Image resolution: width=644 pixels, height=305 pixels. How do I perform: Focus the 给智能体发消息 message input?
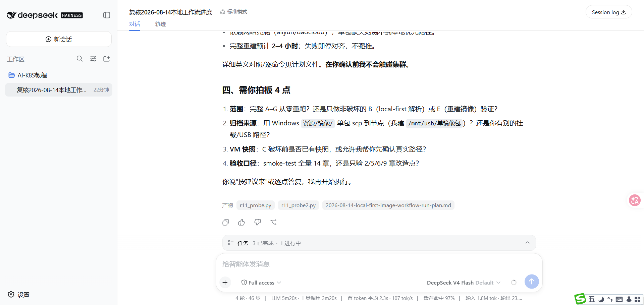click(x=379, y=264)
